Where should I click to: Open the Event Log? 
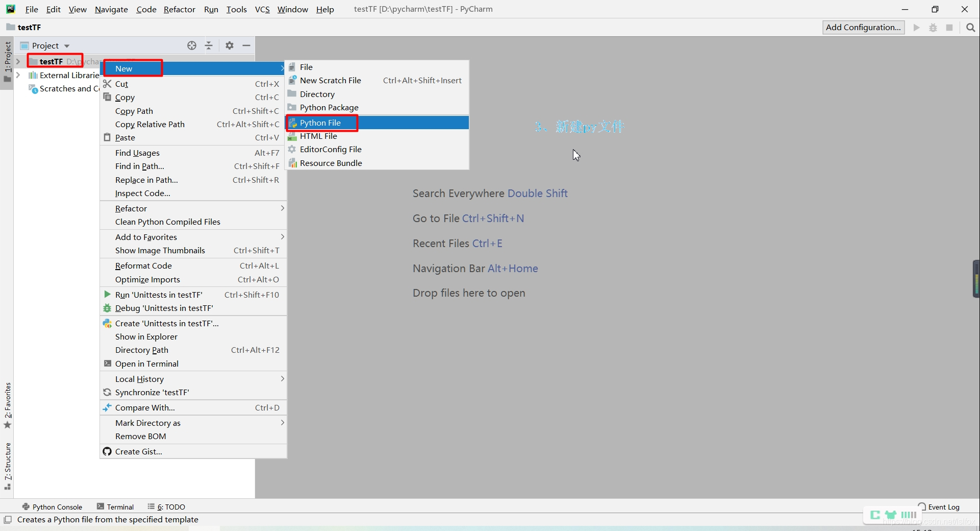pyautogui.click(x=939, y=507)
